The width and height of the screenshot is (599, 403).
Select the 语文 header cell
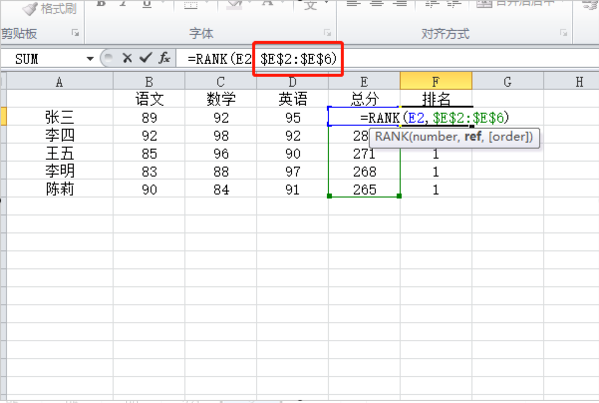(x=149, y=99)
